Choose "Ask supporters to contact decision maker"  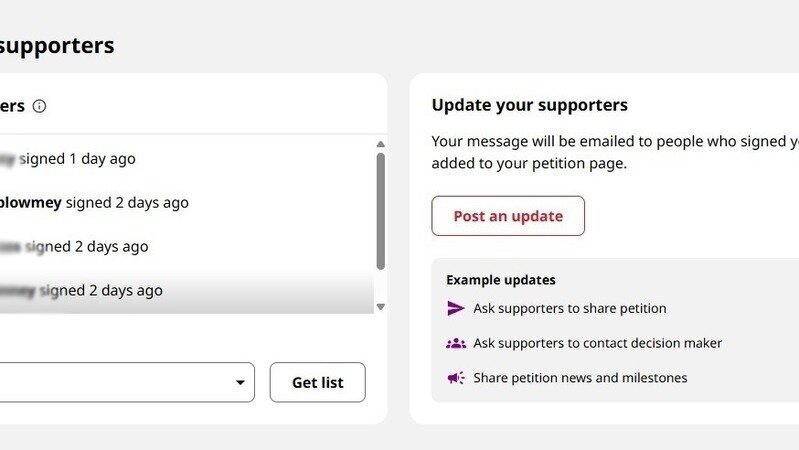point(597,343)
